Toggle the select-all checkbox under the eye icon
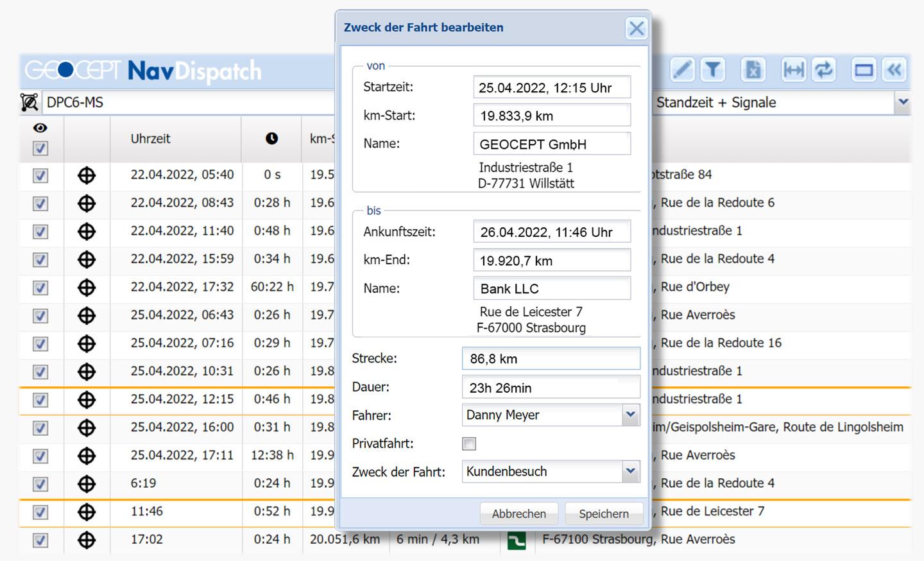This screenshot has width=924, height=561. (40, 149)
